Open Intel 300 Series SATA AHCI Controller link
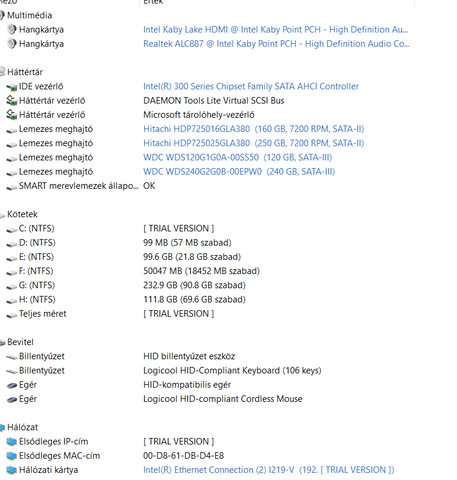 tap(251, 86)
